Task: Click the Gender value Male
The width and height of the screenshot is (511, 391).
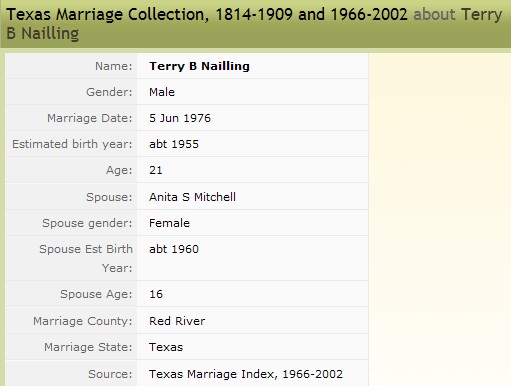Action: (x=162, y=92)
